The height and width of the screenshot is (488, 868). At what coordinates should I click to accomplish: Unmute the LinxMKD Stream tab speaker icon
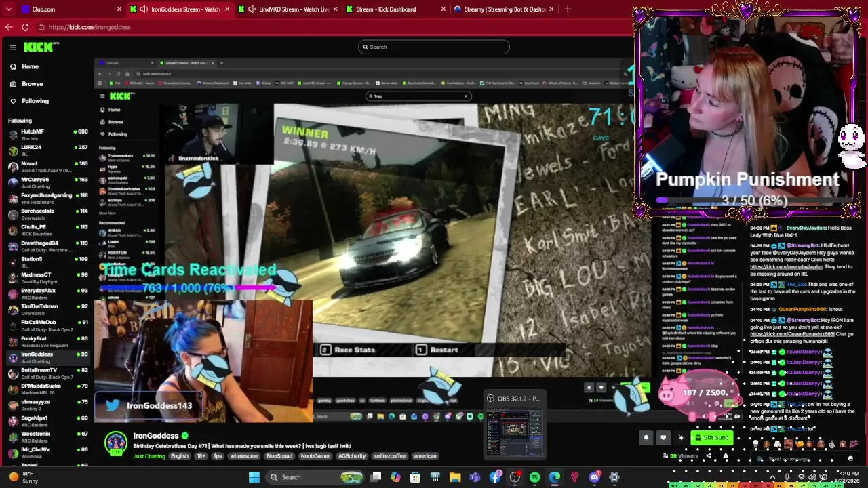(x=252, y=9)
